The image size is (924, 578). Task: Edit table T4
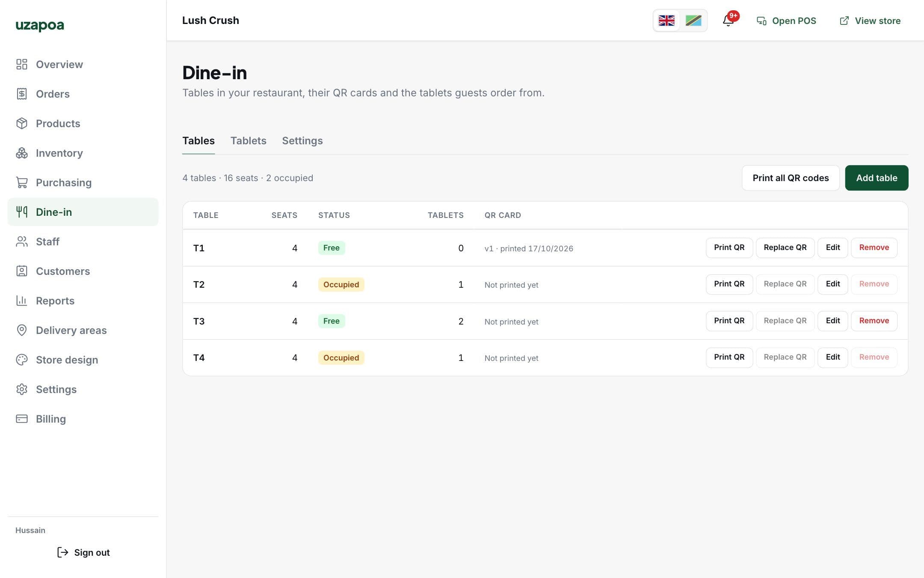click(832, 357)
